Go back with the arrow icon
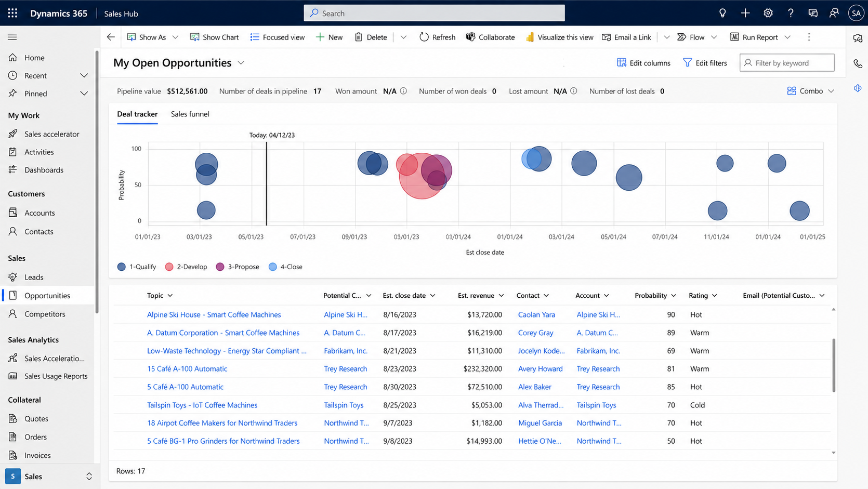This screenshot has width=868, height=489. tap(111, 37)
